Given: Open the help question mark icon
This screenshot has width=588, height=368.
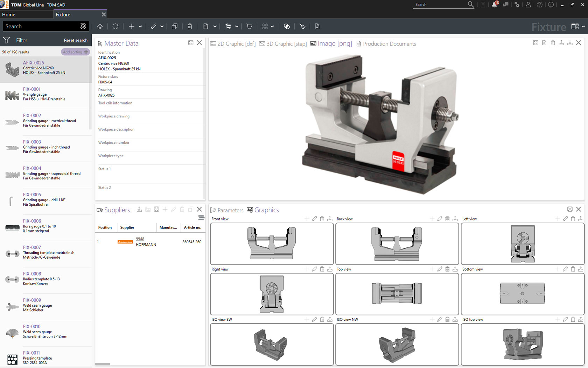Looking at the screenshot, I should (x=540, y=5).
